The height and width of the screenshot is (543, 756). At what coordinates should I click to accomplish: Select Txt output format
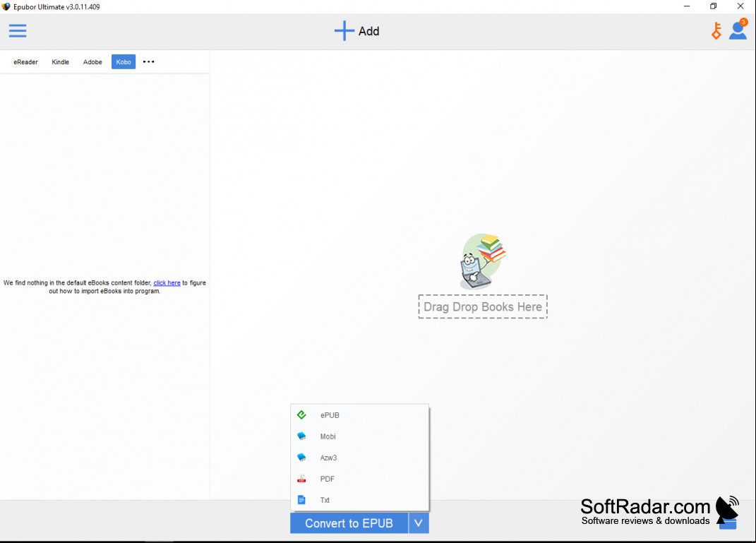(x=360, y=500)
